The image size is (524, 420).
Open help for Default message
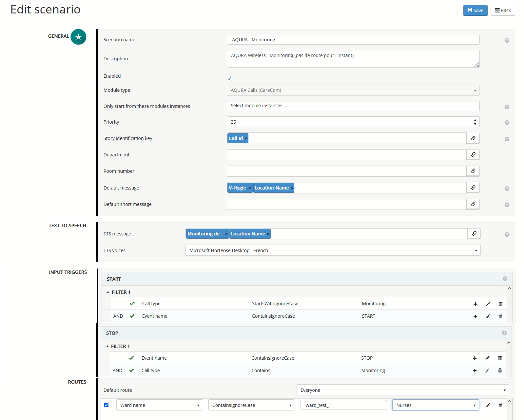click(507, 189)
